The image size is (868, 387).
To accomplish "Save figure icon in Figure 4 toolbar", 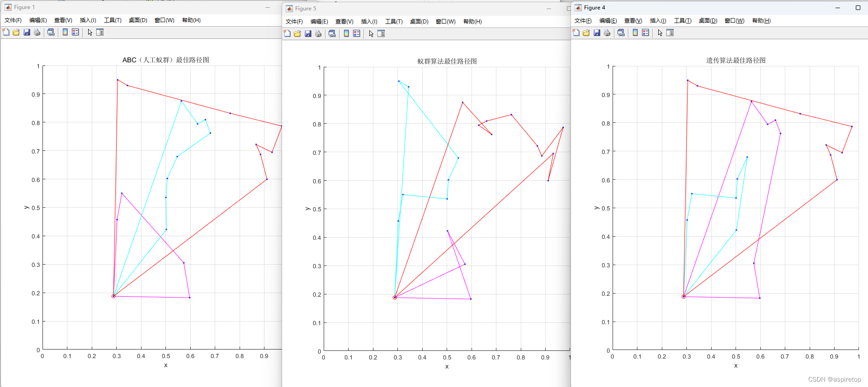I will point(597,33).
